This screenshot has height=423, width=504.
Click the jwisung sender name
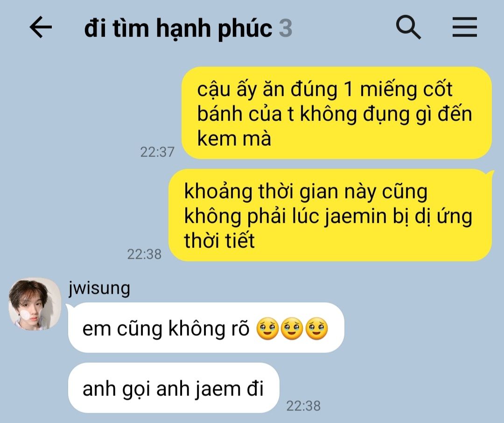click(99, 288)
